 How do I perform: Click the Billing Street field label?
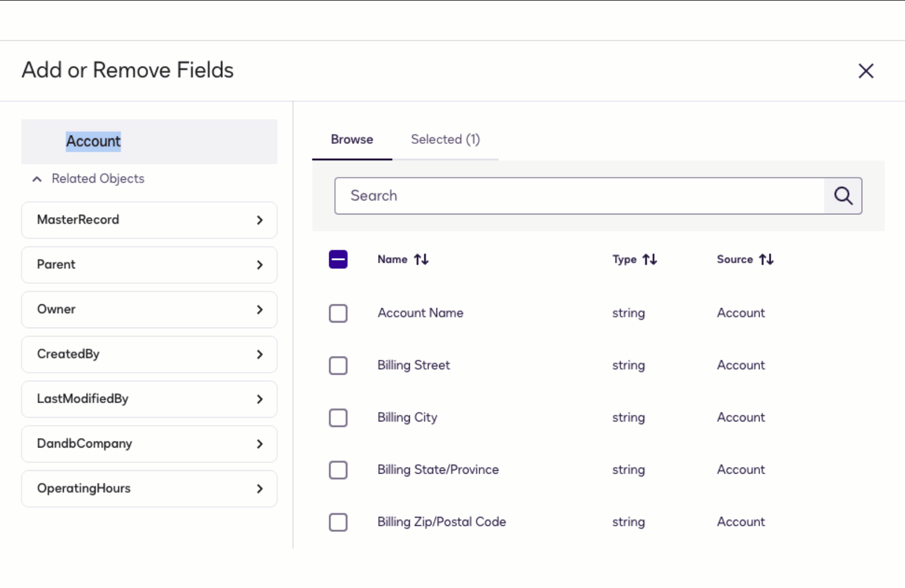point(414,365)
